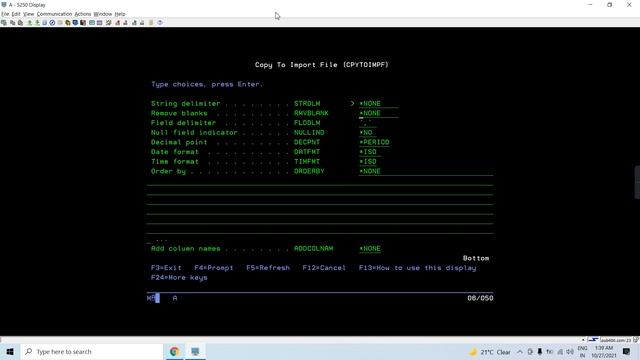Click the NULLIND Null field indicator value
Image resolution: width=640 pixels, height=360 pixels.
coord(367,133)
